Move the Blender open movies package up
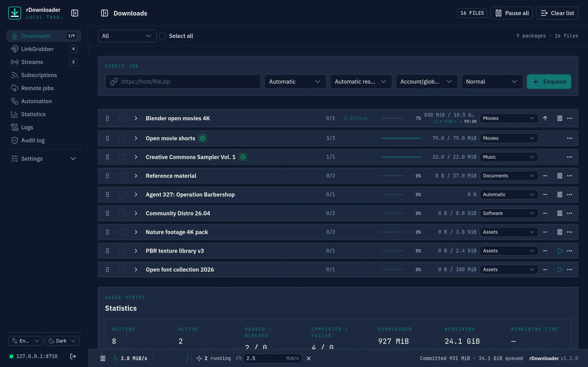The height and width of the screenshot is (367, 588). tap(545, 118)
